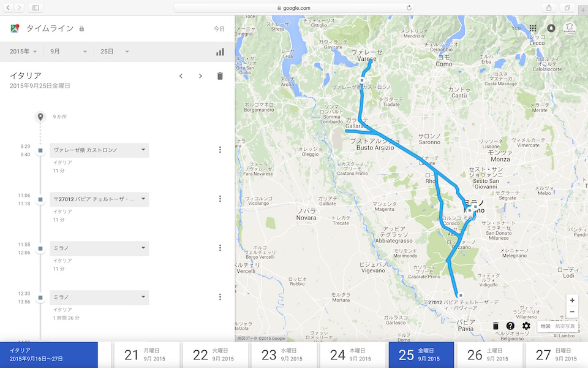Screen dimensions: 588x368
Task: Open Google apps grid menu
Action: coord(533,28)
